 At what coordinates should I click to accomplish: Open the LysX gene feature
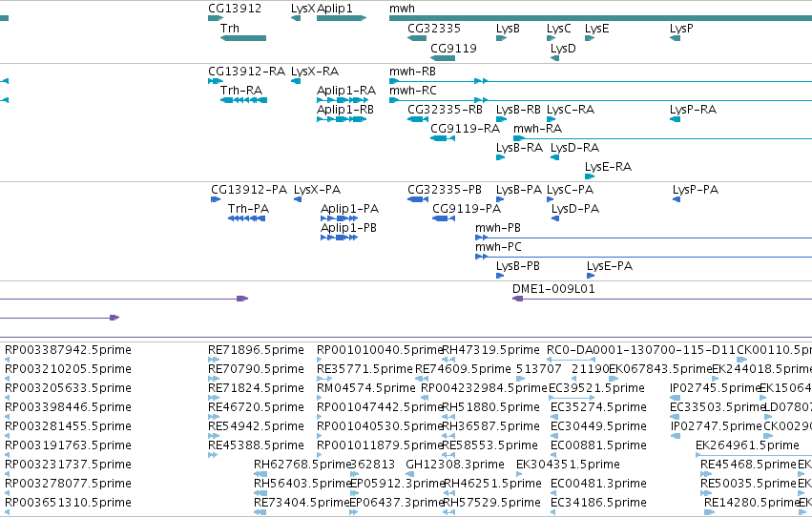pyautogui.click(x=296, y=18)
